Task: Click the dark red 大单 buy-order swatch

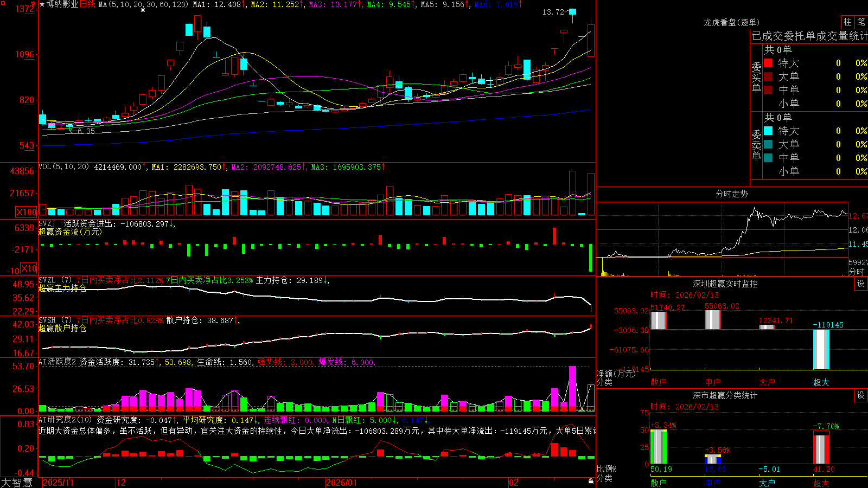Action: pyautogui.click(x=768, y=76)
